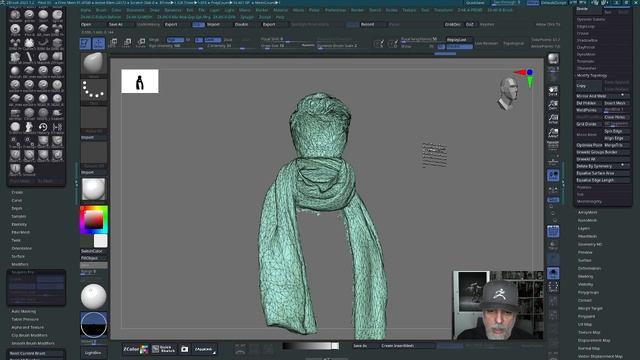This screenshot has width=640, height=360.
Task: Open the Document menu
Action: point(135,10)
